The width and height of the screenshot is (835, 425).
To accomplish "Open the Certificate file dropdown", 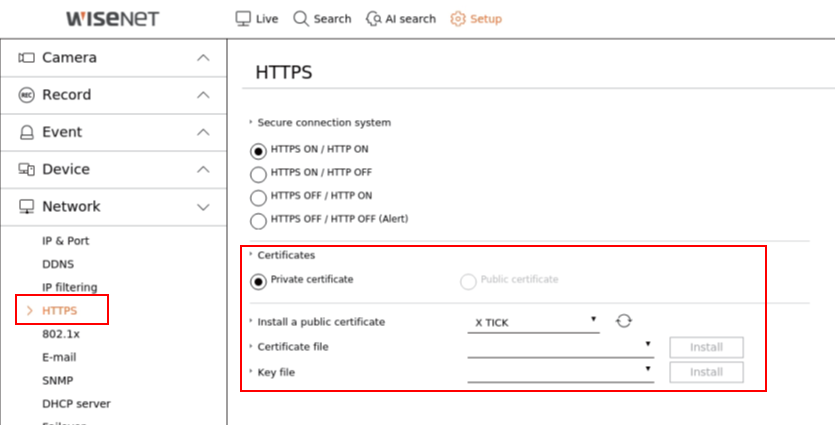I will point(559,347).
